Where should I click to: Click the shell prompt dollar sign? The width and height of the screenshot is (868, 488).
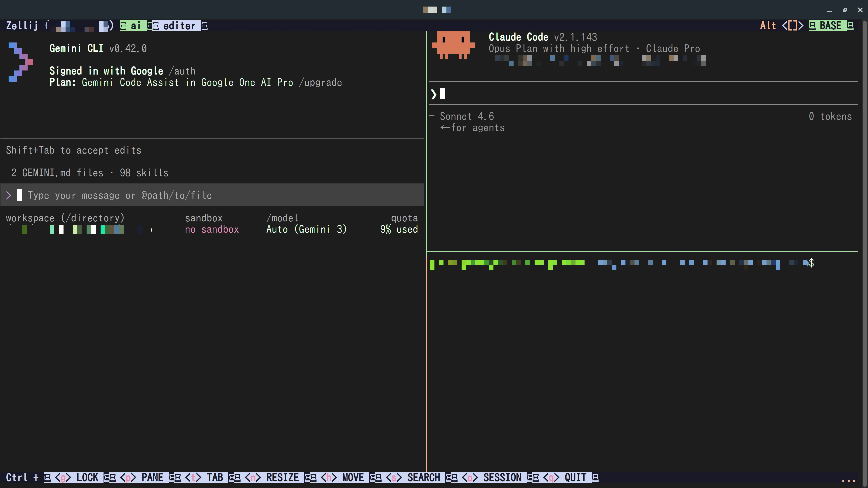point(811,263)
